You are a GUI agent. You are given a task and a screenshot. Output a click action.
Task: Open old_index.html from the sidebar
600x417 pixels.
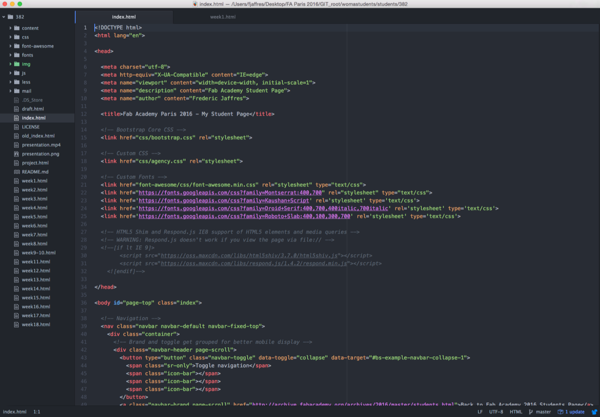tap(38, 136)
